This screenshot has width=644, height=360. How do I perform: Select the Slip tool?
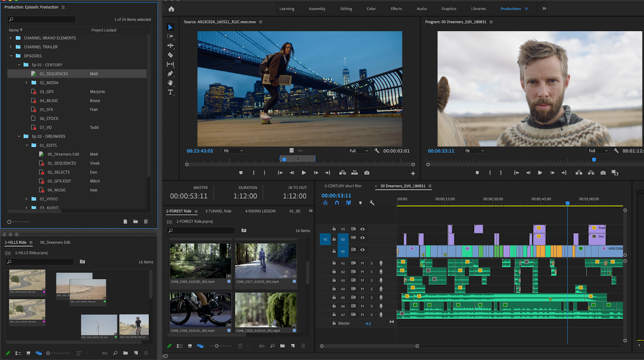click(x=171, y=64)
